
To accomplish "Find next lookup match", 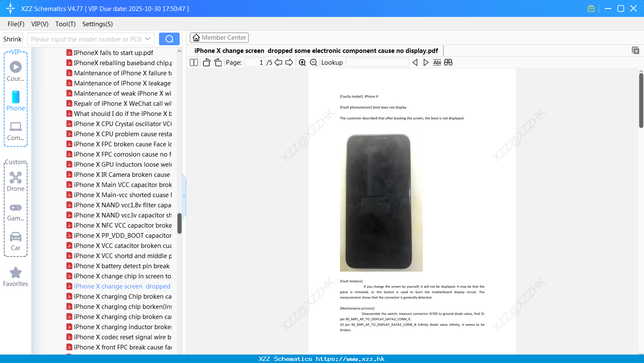I will coord(426,62).
